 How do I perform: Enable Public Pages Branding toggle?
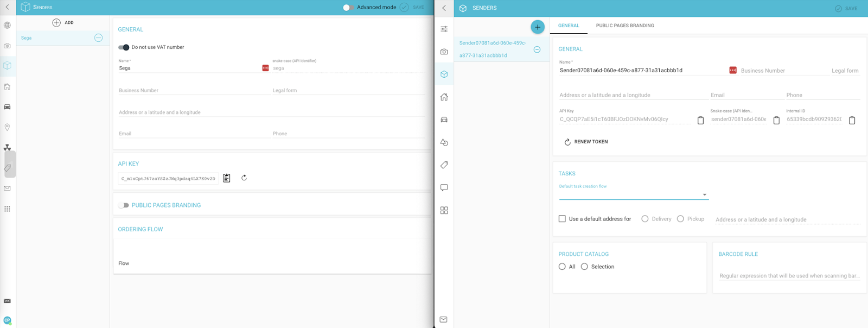124,205
